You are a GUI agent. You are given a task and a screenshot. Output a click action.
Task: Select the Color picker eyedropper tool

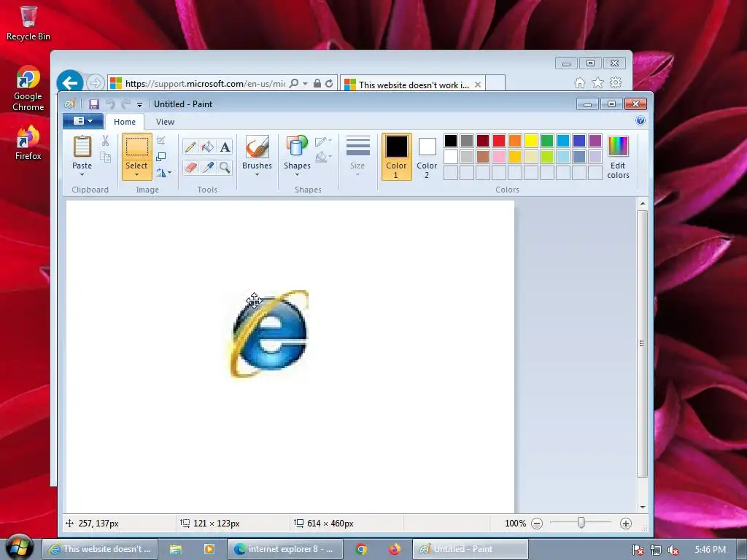[x=208, y=167]
